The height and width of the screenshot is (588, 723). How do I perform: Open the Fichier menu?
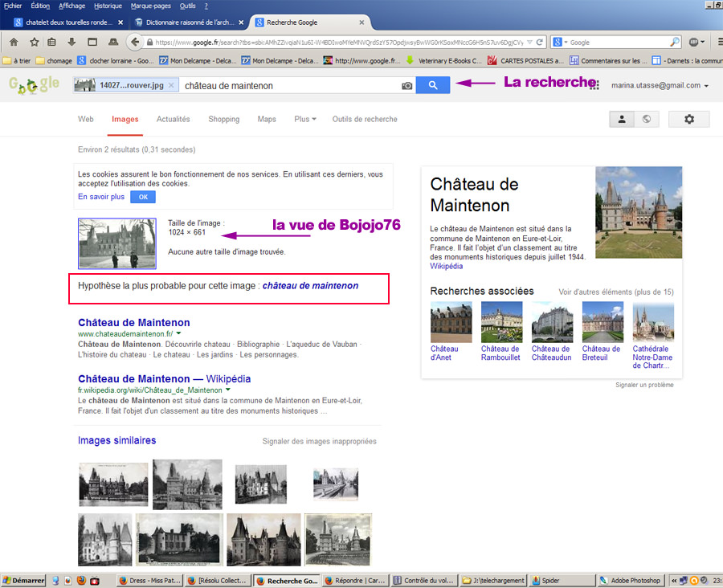pos(13,6)
